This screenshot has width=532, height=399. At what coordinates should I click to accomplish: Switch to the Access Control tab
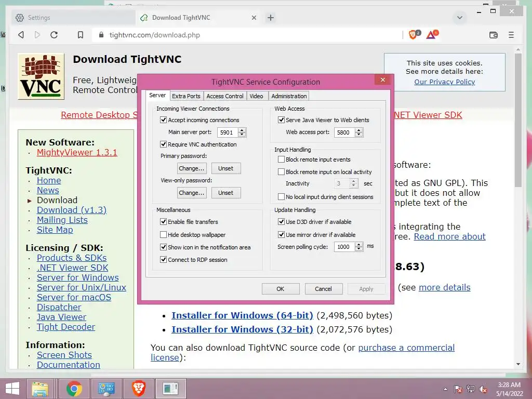225,96
